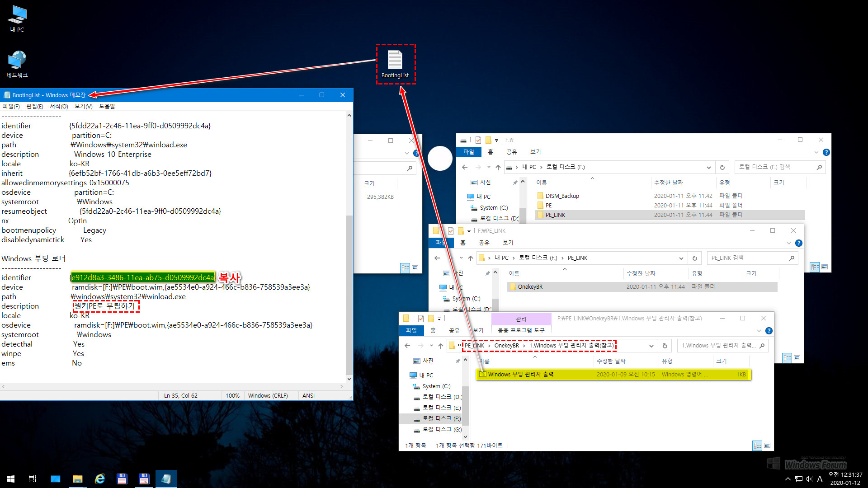Toggle the IME input mode A indicator
This screenshot has width=868, height=488.
(x=820, y=479)
